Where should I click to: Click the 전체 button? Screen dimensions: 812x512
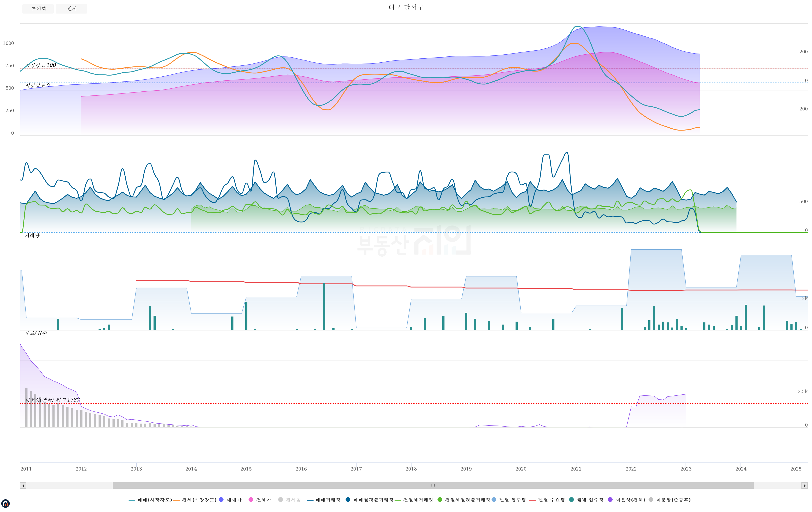71,9
